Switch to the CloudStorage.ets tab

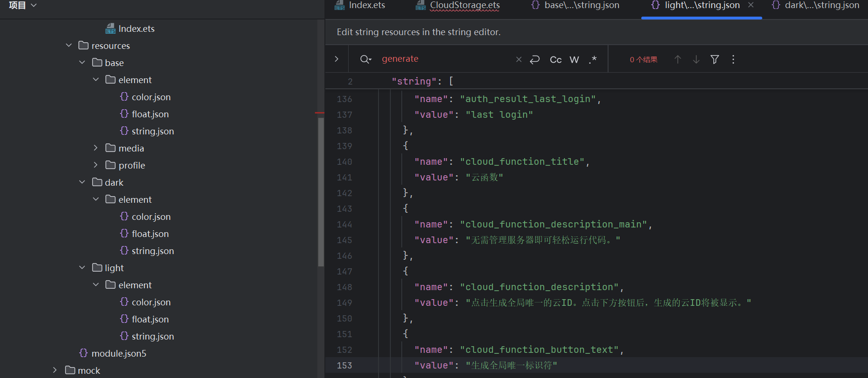pyautogui.click(x=464, y=5)
